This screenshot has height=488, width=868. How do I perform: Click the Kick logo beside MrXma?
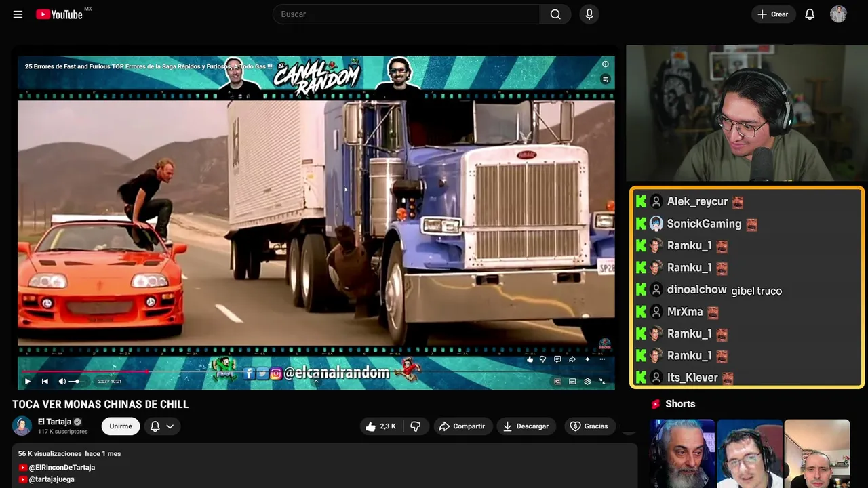tap(641, 312)
